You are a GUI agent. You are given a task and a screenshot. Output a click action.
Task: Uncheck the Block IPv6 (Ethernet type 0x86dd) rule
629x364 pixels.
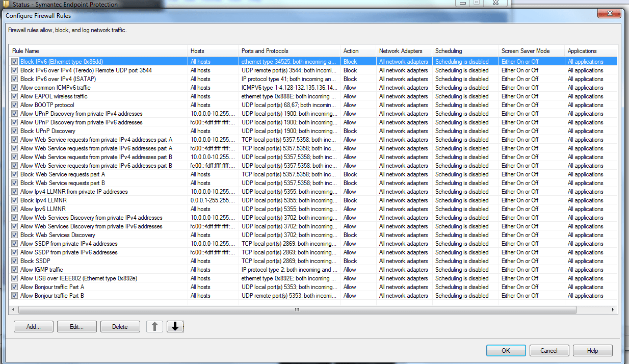14,61
